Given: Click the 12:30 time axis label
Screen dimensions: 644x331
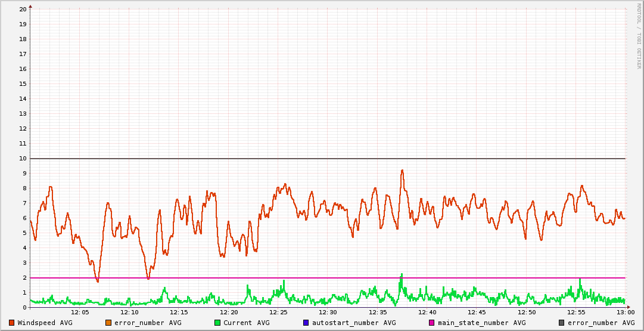Looking at the screenshot, I should (x=328, y=313).
